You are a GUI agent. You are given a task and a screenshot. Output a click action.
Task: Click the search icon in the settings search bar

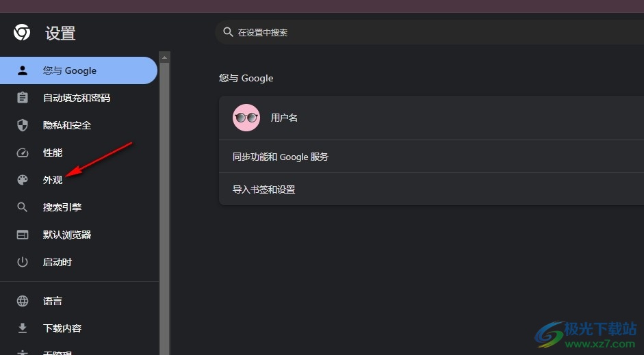[x=228, y=32]
